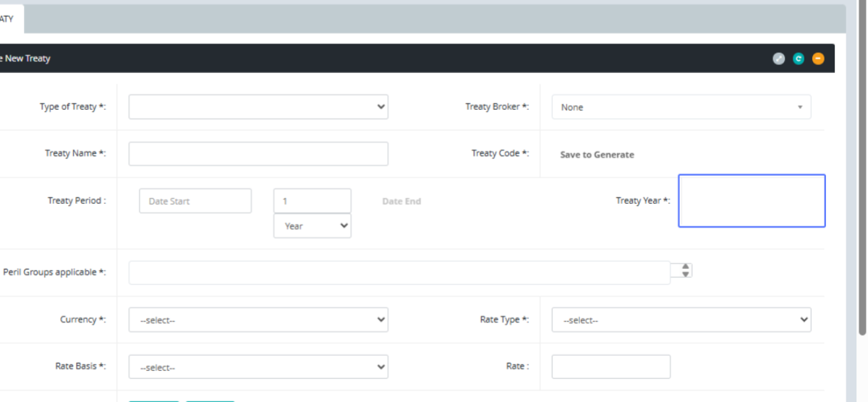Open the Type of Treaty dropdown

tap(258, 107)
